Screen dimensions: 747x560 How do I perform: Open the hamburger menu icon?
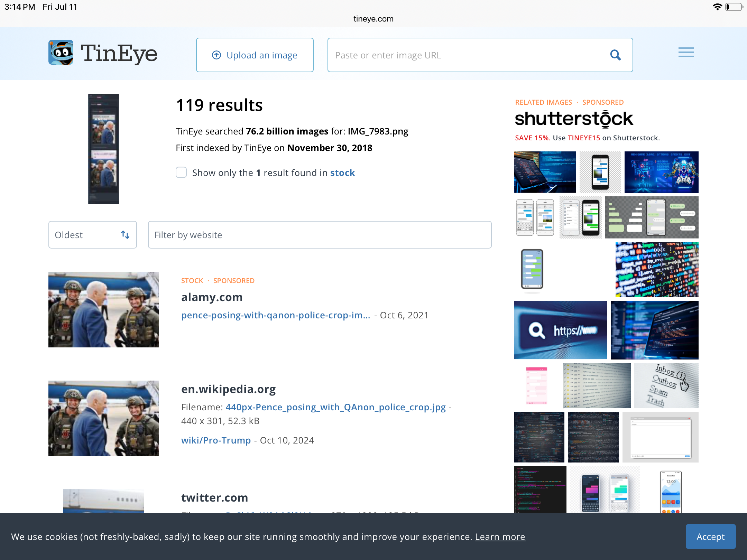(686, 52)
